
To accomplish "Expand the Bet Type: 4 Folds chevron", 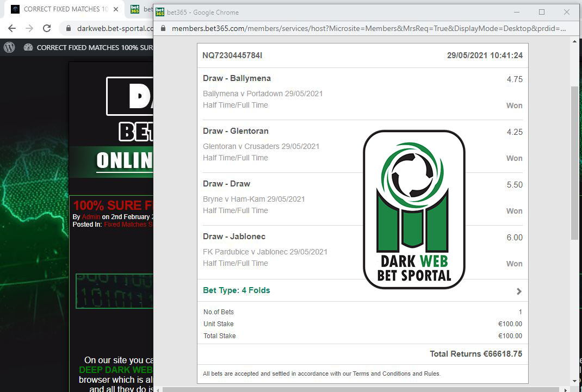I will 519,291.
